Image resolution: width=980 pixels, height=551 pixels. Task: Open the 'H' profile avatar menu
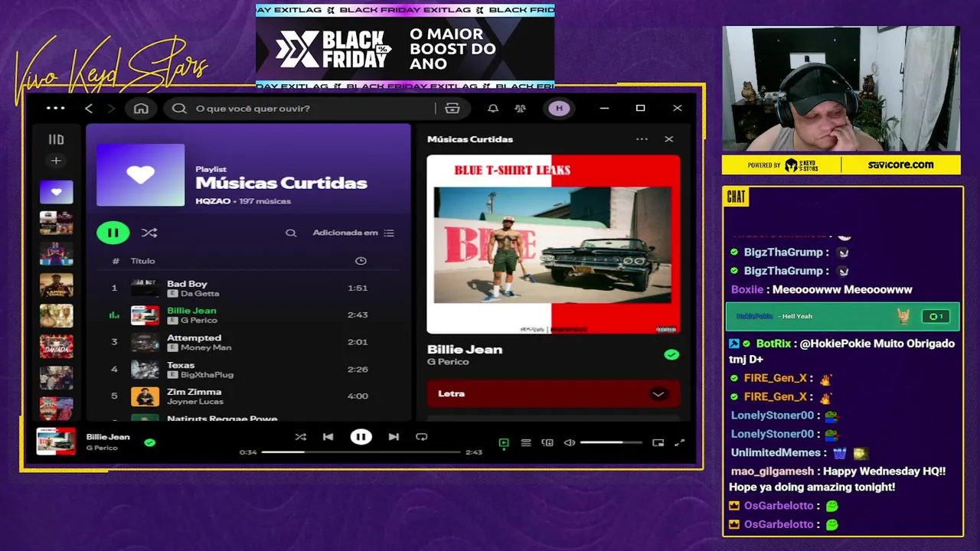(559, 108)
